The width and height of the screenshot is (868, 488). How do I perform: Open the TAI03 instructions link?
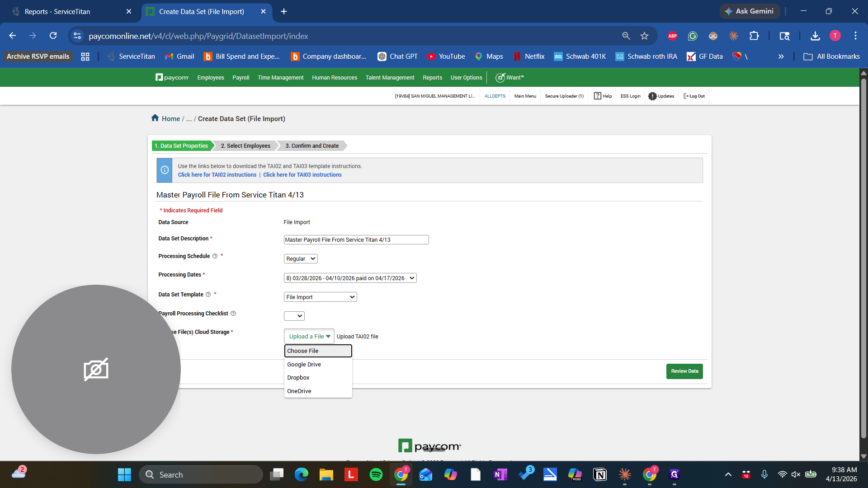[x=302, y=175]
